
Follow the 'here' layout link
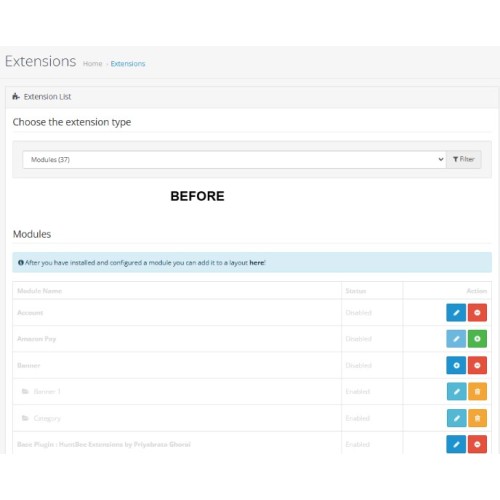257,263
